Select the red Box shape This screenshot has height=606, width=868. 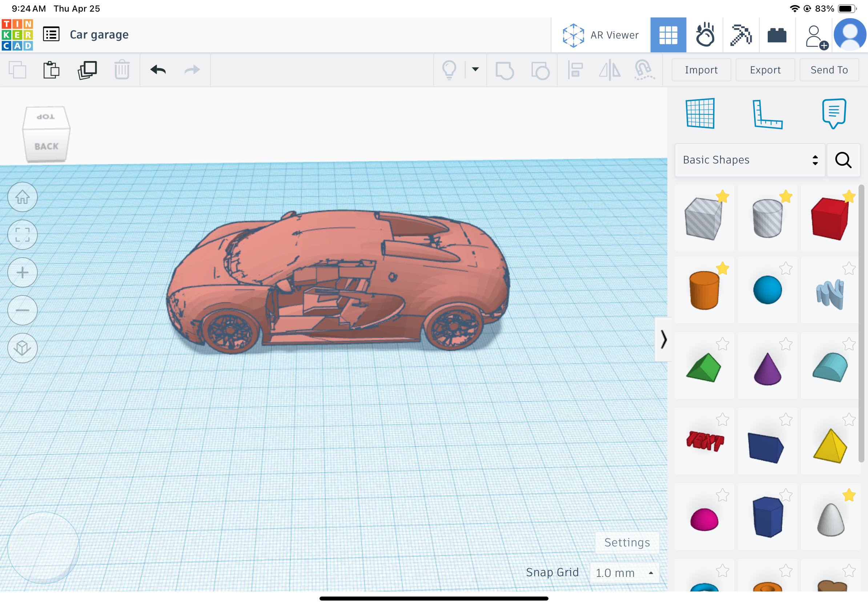(x=830, y=218)
